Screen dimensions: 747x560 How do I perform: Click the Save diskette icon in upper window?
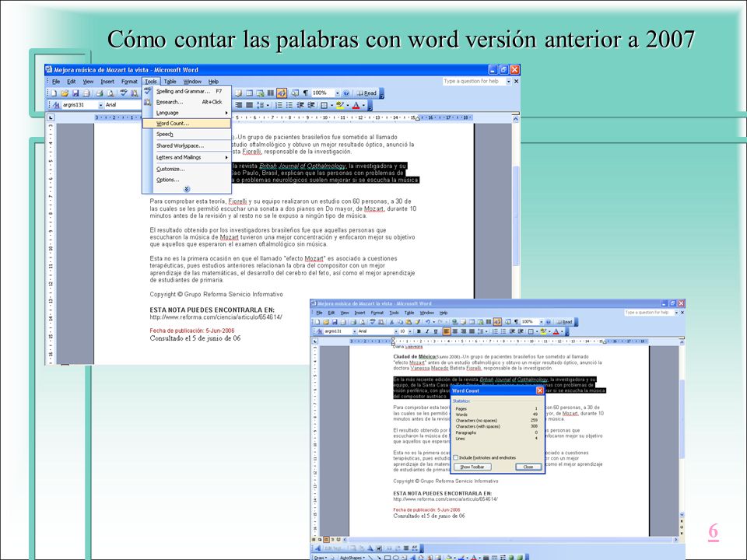click(75, 93)
